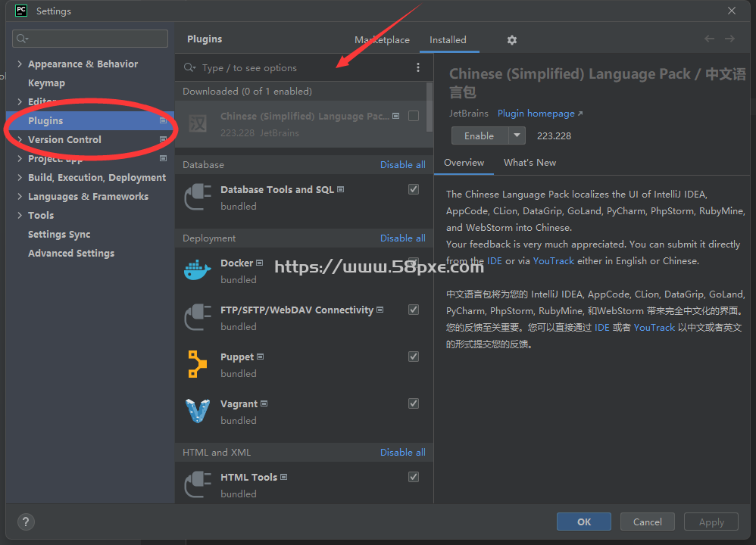The width and height of the screenshot is (756, 545).
Task: Click the HTML Tools plug icon
Action: [198, 484]
